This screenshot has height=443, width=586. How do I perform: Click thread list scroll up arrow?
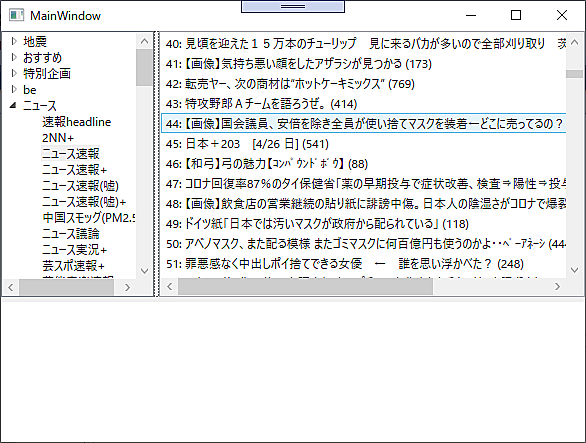tap(574, 42)
